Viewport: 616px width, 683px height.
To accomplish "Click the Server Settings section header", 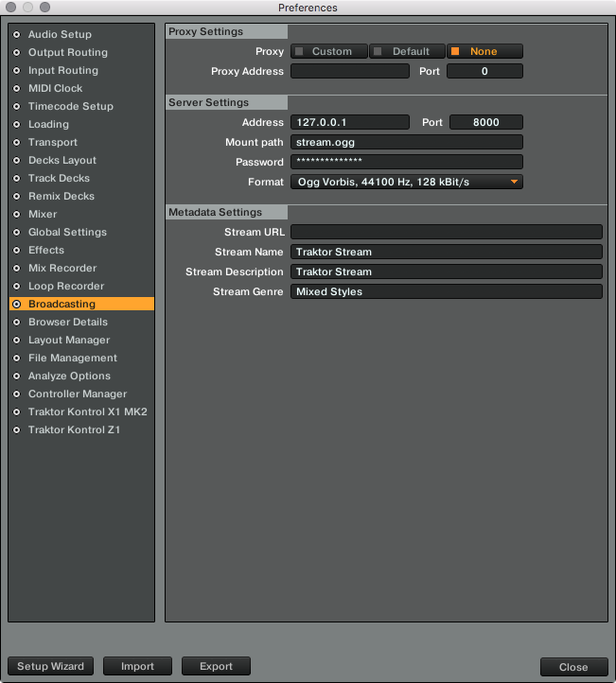I will [226, 103].
